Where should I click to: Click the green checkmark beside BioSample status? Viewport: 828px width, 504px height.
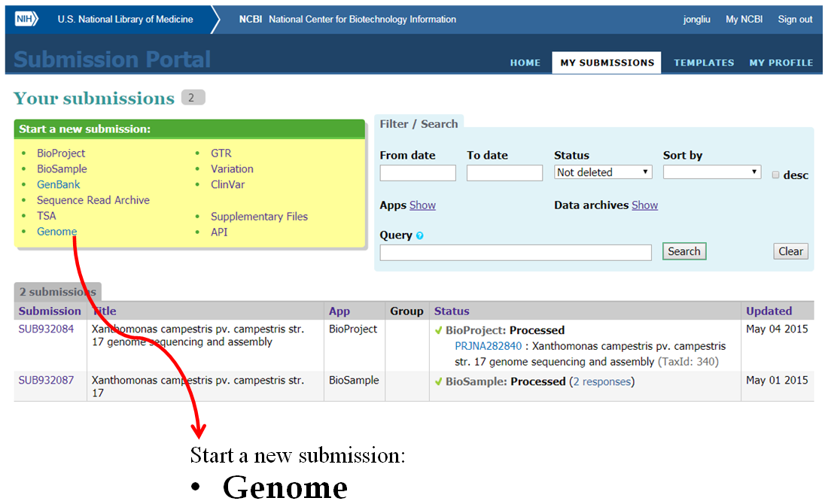[438, 382]
